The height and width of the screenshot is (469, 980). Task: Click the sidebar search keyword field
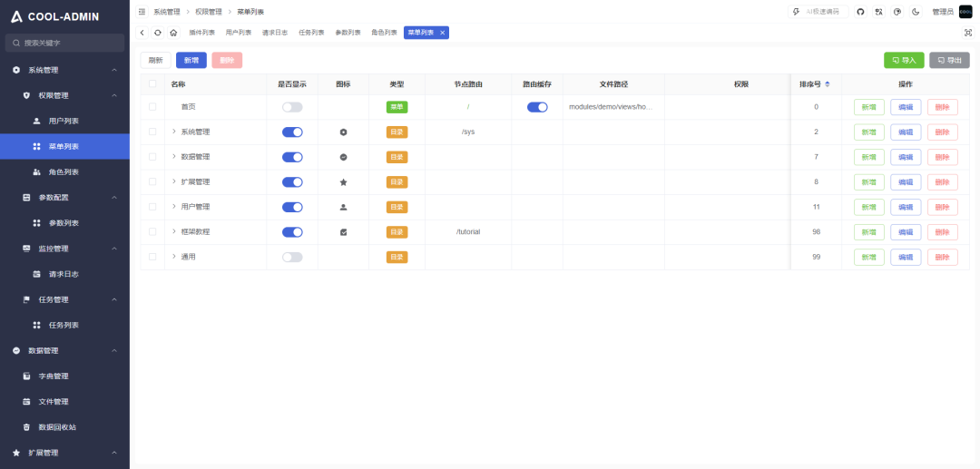65,43
